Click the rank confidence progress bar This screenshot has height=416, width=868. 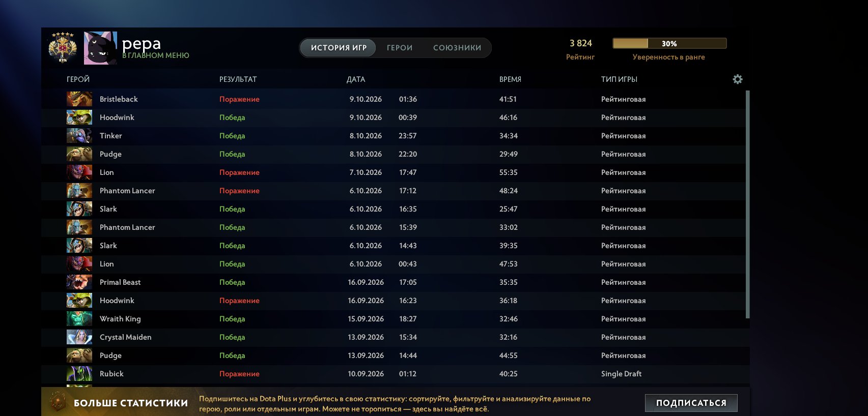tap(669, 43)
